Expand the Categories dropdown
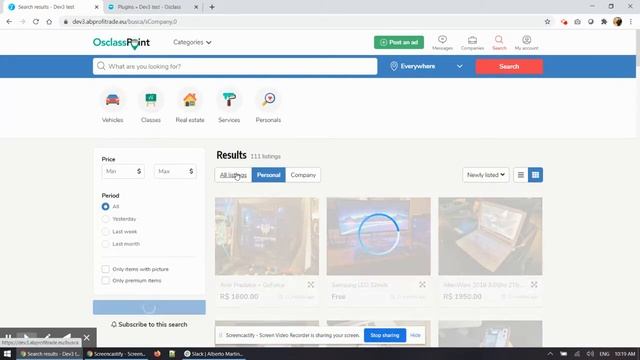 192,42
